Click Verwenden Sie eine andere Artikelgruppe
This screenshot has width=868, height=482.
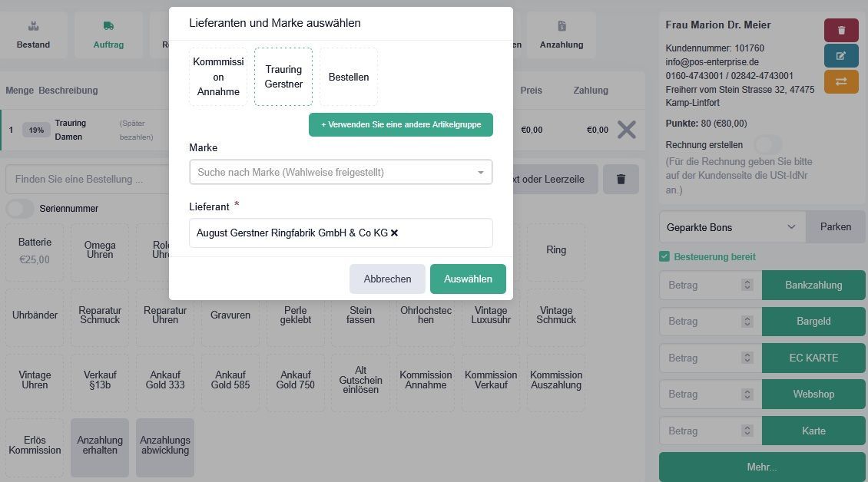point(401,124)
